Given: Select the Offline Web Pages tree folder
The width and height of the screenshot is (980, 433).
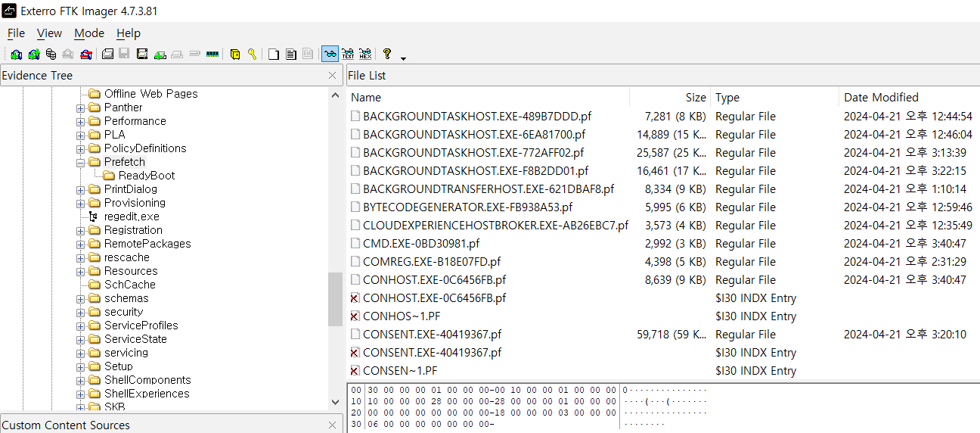Looking at the screenshot, I should (x=151, y=94).
